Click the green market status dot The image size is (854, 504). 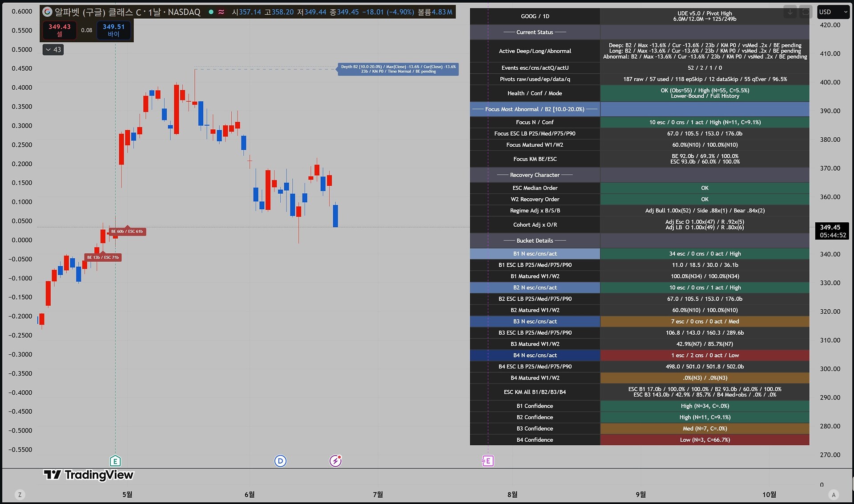(211, 12)
